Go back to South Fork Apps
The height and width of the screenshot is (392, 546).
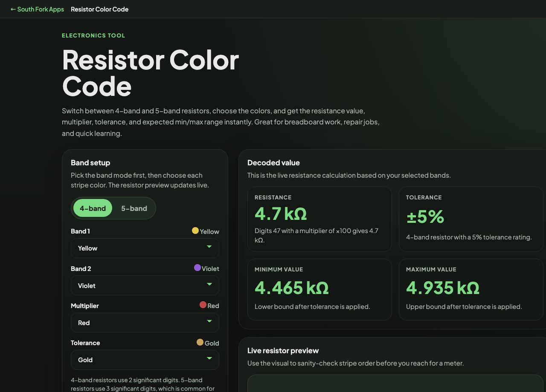[x=37, y=9]
